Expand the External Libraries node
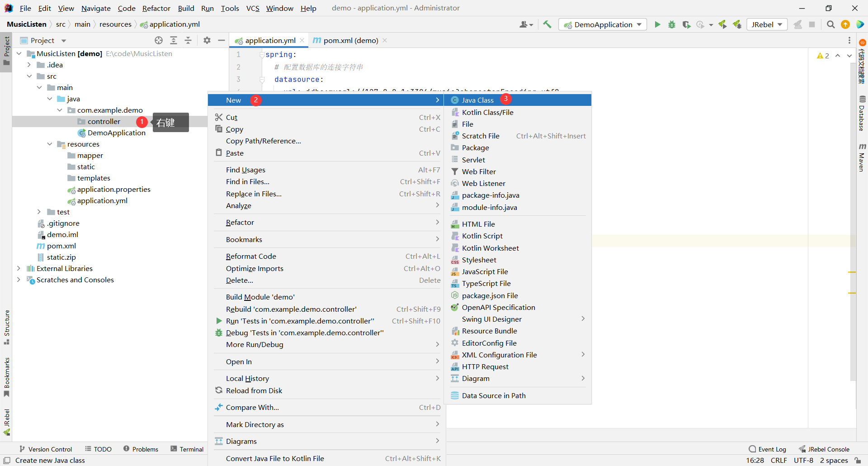 (x=19, y=268)
